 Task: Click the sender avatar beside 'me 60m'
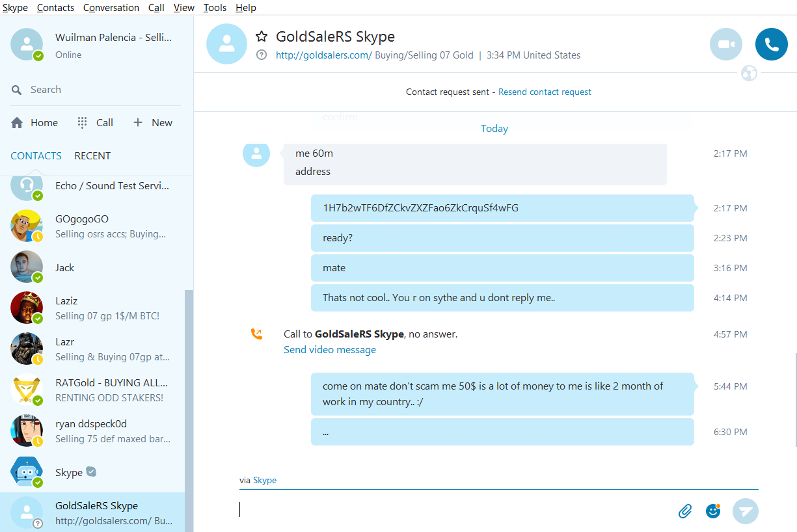[256, 155]
